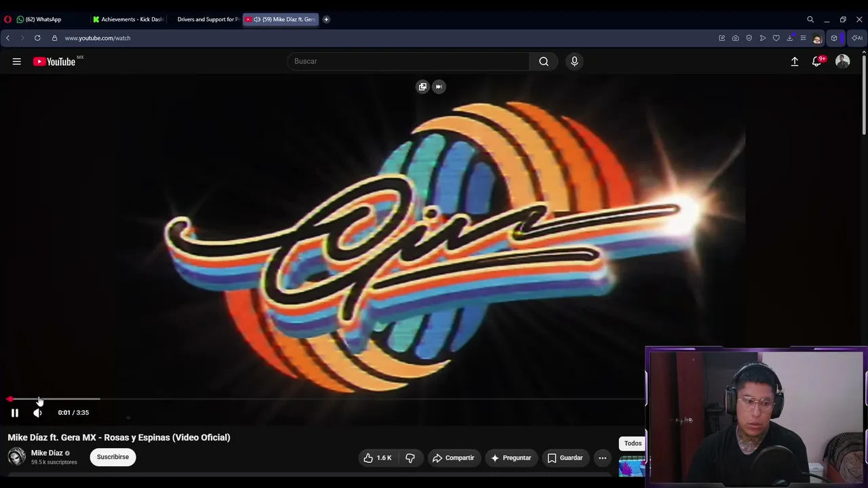Take a snapshot with the camera icon
The image size is (868, 488).
(735, 38)
